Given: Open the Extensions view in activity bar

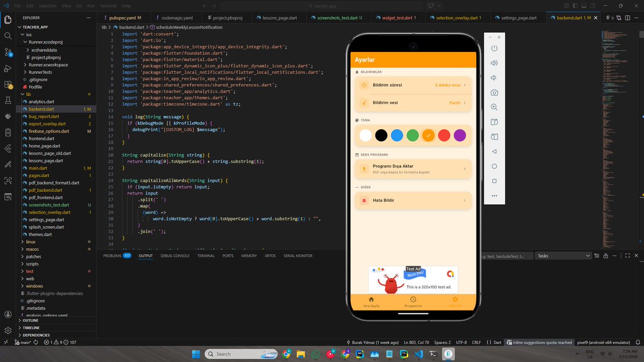Looking at the screenshot, I should point(8,84).
